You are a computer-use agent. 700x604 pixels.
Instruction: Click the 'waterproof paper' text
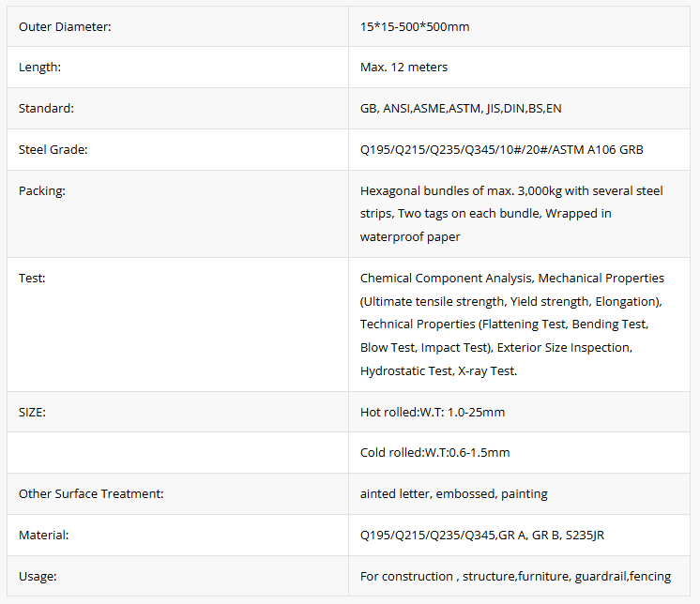point(410,237)
